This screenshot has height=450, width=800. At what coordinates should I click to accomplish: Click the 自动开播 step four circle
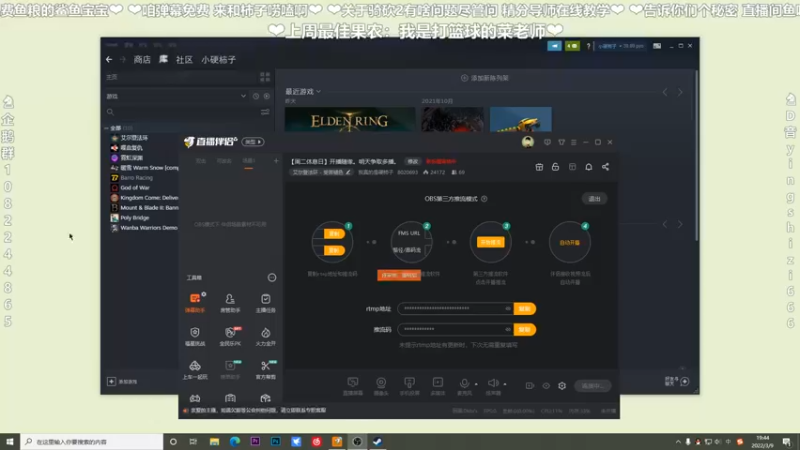pyautogui.click(x=569, y=242)
